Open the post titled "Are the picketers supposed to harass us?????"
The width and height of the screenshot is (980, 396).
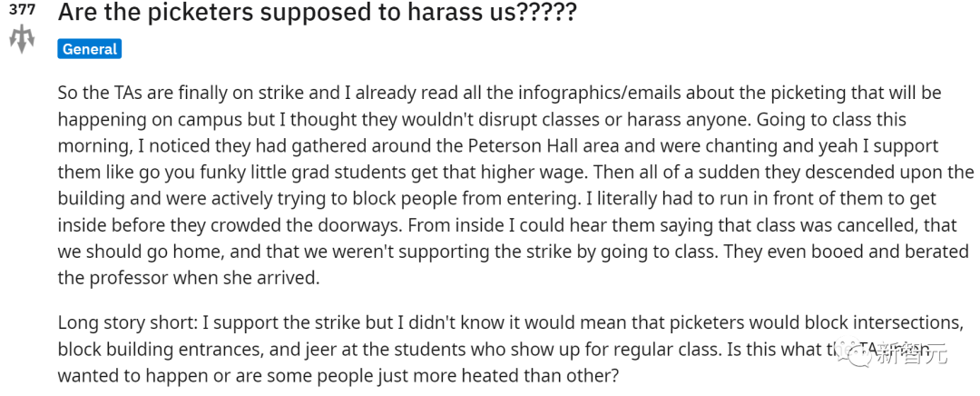point(317,14)
